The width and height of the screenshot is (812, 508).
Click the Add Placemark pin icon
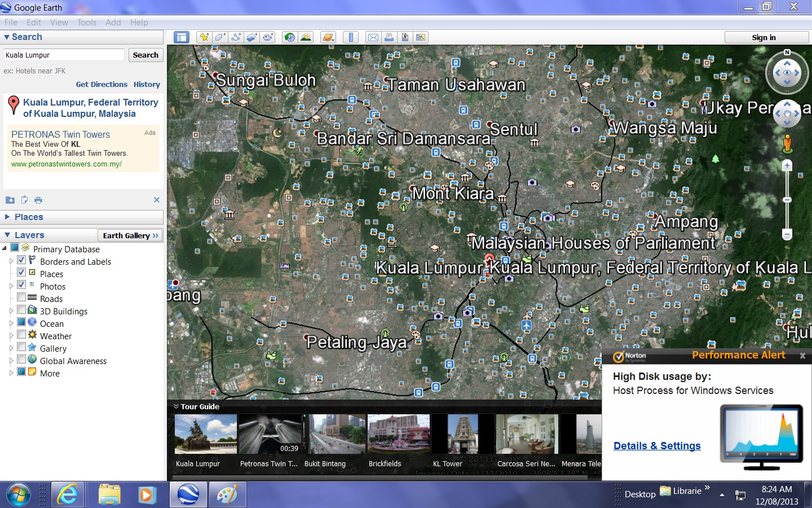pyautogui.click(x=204, y=37)
